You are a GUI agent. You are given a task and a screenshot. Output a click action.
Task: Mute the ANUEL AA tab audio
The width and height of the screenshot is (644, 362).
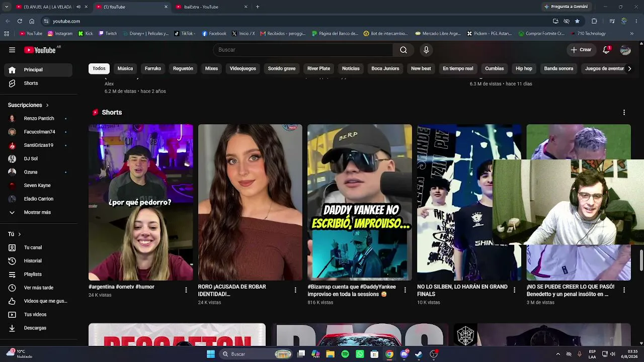point(78,7)
